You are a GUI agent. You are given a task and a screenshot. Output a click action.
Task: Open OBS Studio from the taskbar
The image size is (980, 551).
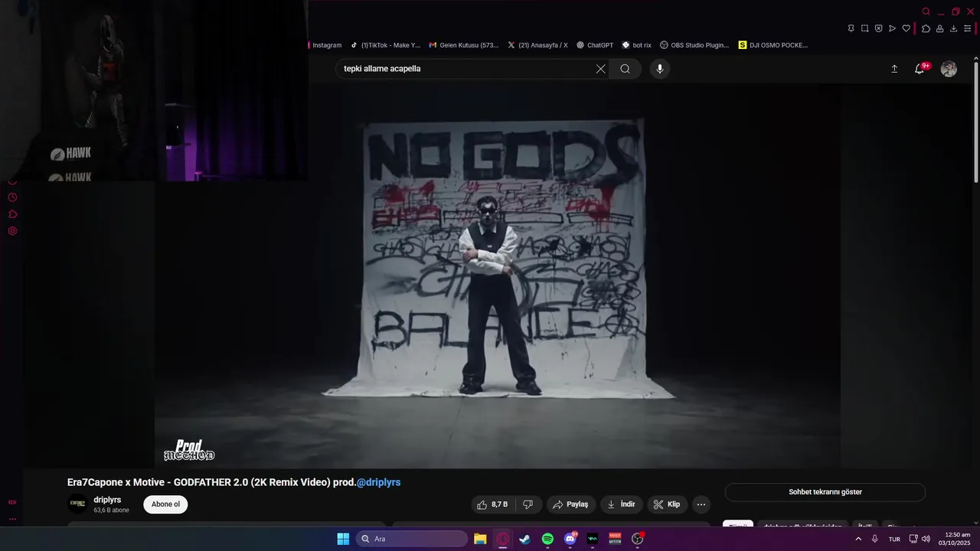coord(637,539)
